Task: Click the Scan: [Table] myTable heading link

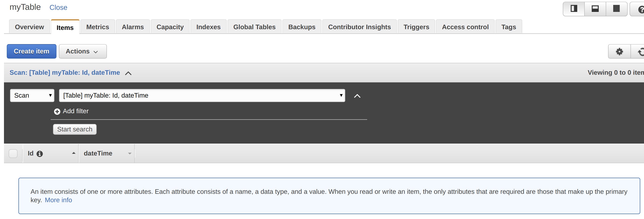Action: [x=65, y=73]
